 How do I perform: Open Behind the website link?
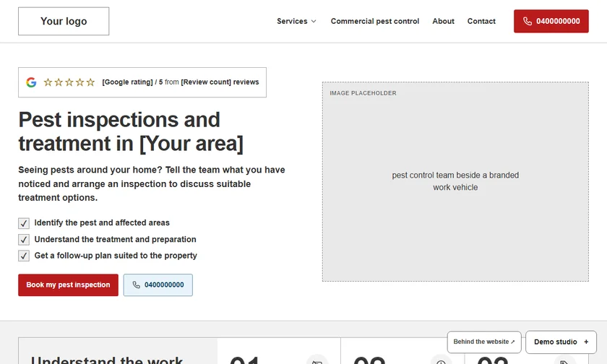click(484, 342)
